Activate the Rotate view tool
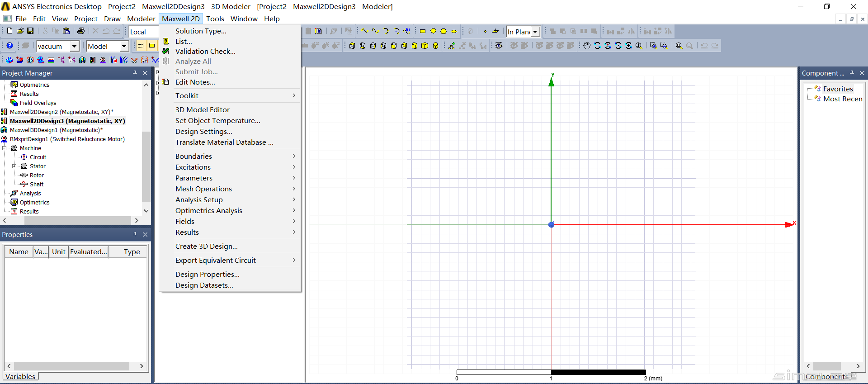Screen dimensions: 868x384 click(x=597, y=45)
